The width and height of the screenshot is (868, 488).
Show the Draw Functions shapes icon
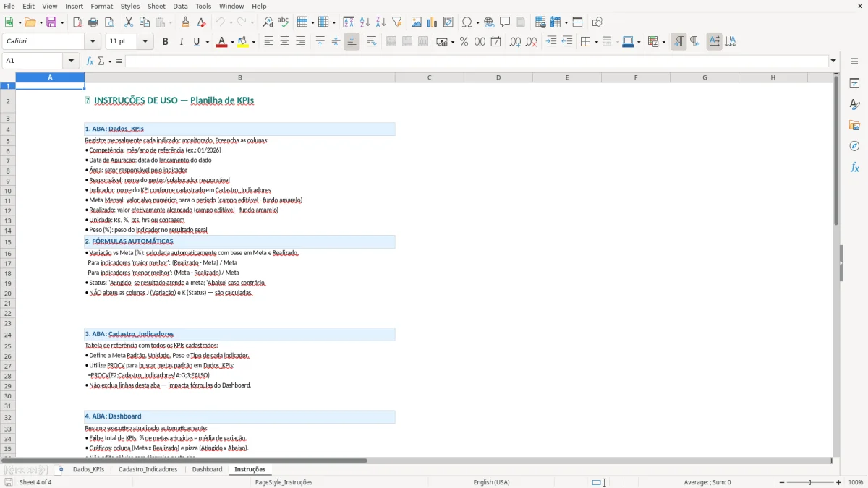coord(597,22)
